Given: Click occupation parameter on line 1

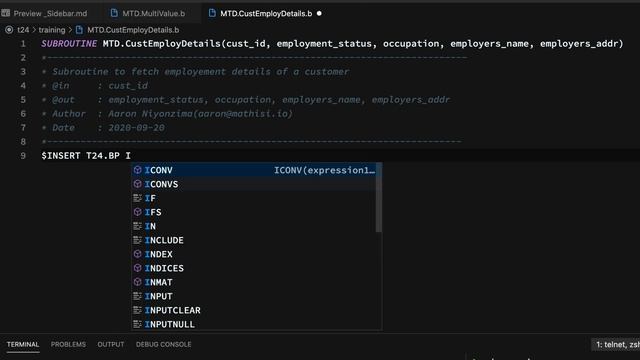Looking at the screenshot, I should click(411, 44).
